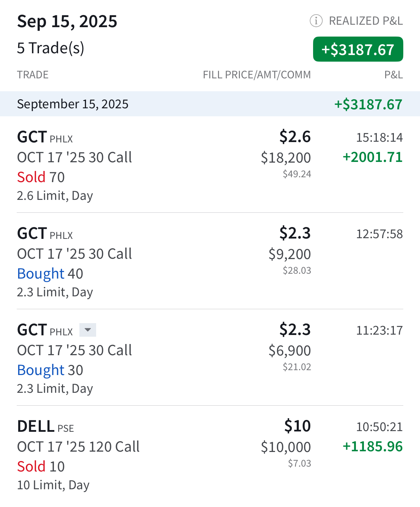Tap the P&L column header
The height and width of the screenshot is (507, 420).
coord(394,75)
